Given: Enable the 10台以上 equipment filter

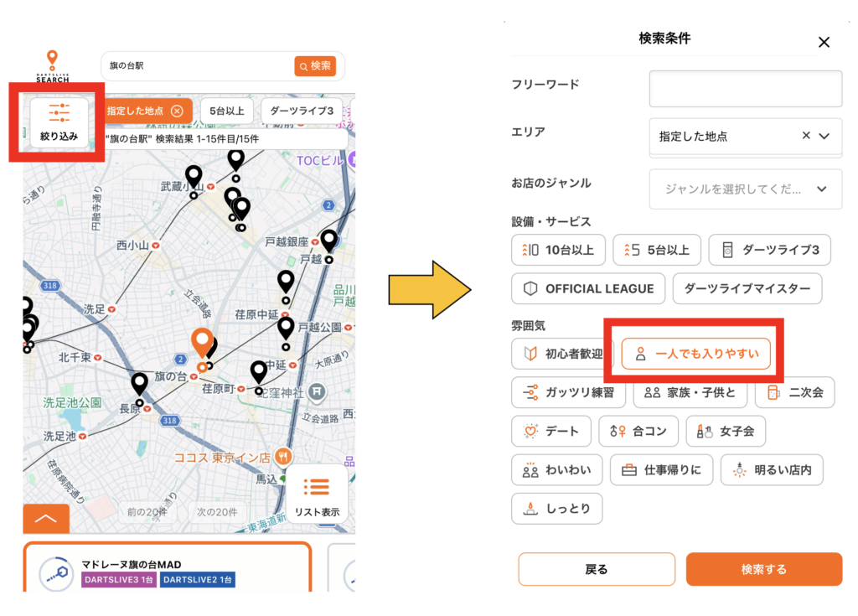Looking at the screenshot, I should coord(558,250).
